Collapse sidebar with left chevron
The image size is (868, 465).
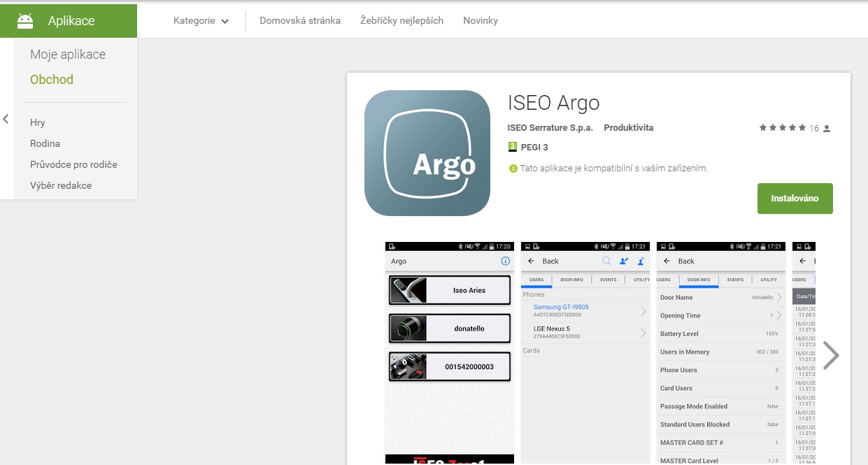tap(6, 119)
